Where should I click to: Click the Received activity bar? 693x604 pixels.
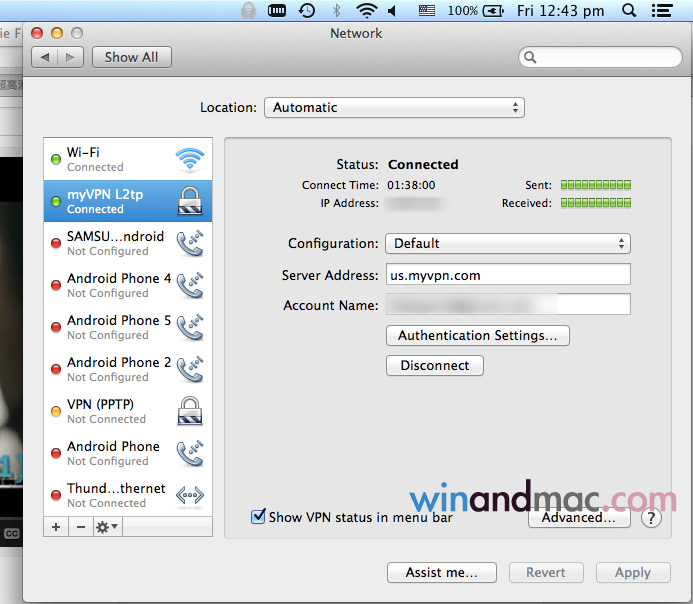[596, 203]
